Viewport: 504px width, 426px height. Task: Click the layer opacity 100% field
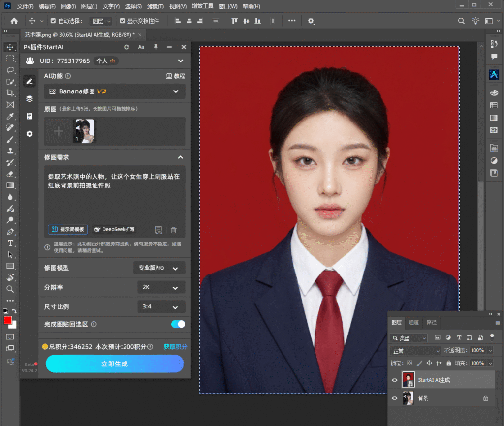pyautogui.click(x=477, y=351)
